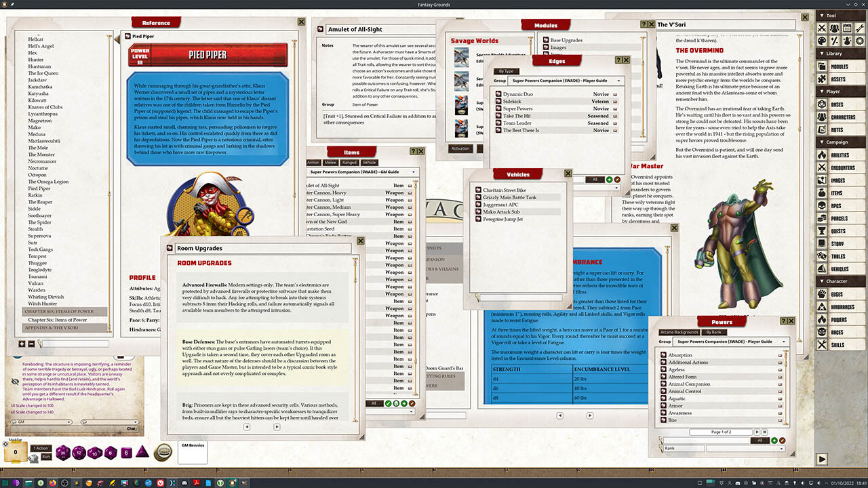This screenshot has height=488, width=868.
Task: Roll the purple d20 die
Action: (64, 451)
